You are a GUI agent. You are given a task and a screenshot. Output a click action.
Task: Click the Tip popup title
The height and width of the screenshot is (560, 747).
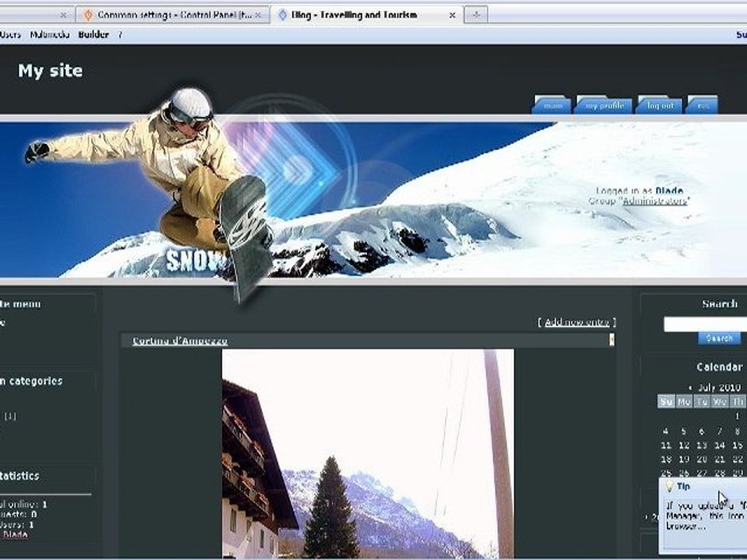tap(683, 486)
